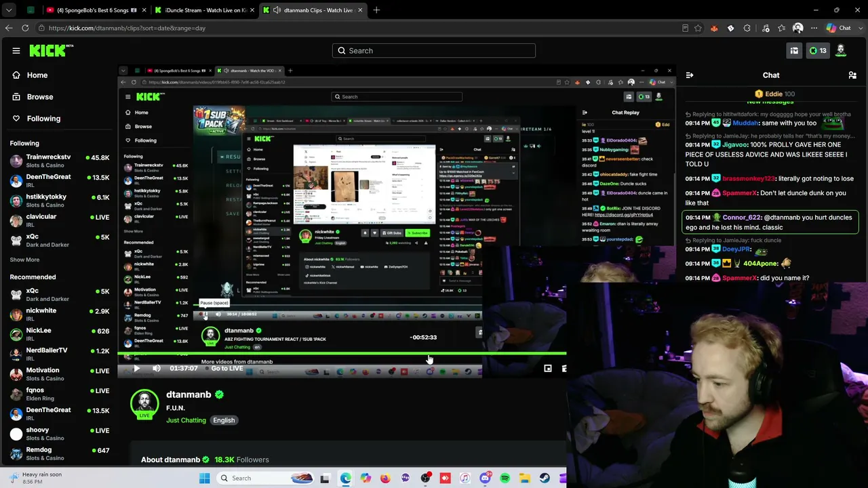Open the user profile avatar menu

click(x=841, y=51)
